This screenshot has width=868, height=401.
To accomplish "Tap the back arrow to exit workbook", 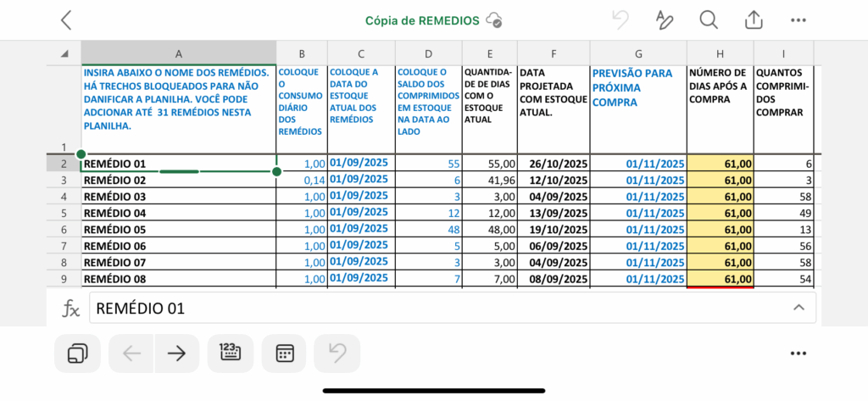I will coord(66,20).
